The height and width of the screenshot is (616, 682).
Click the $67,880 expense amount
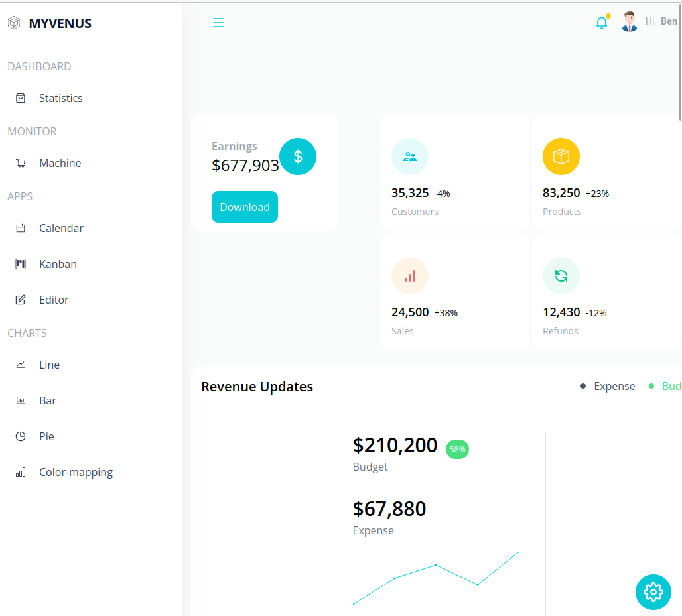[x=389, y=509]
